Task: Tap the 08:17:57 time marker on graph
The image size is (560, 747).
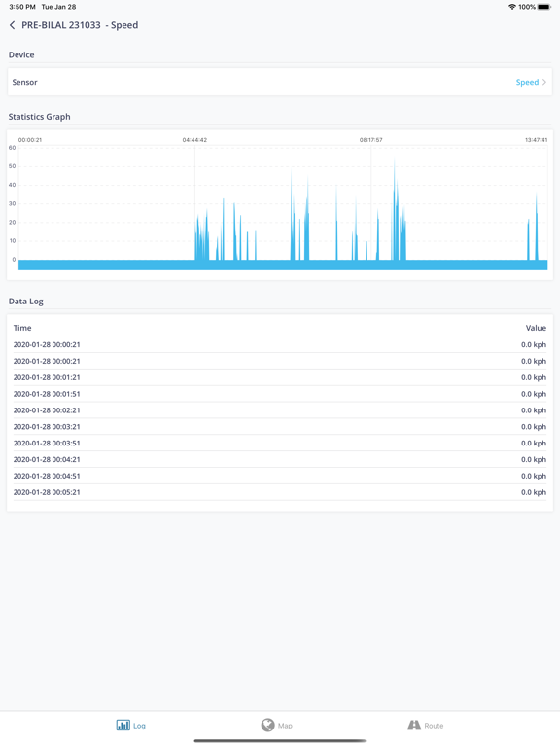Action: (x=371, y=140)
